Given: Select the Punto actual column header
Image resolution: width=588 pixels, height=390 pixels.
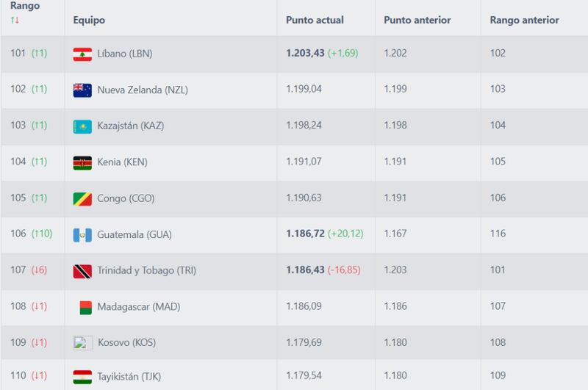Looking at the screenshot, I should click(315, 21).
